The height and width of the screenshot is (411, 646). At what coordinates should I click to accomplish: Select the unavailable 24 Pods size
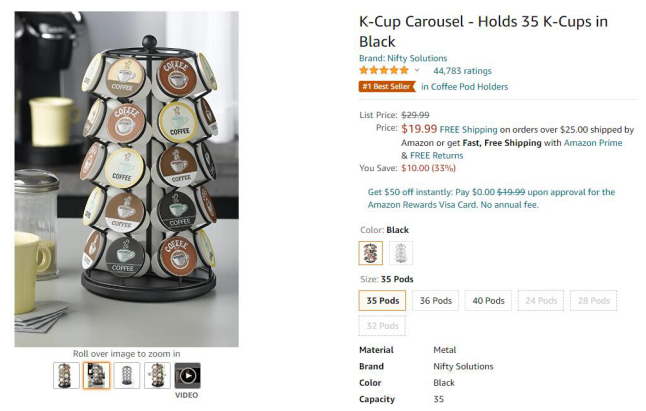(x=541, y=300)
